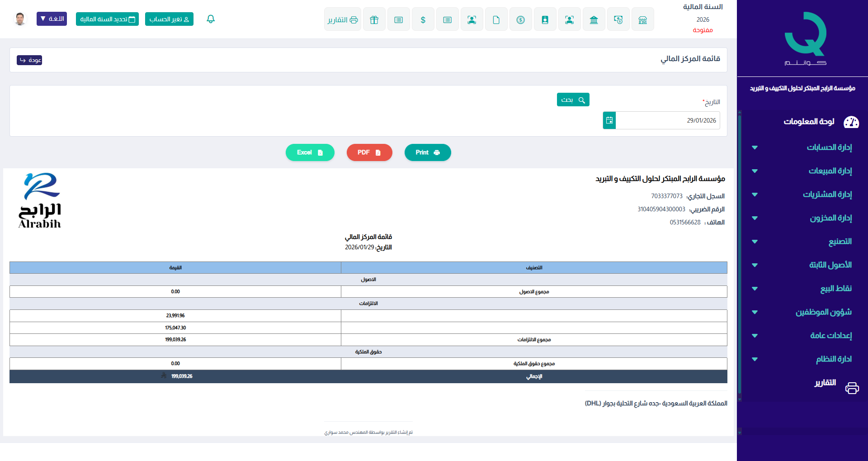
Task: Open the gift box icon shortcut
Action: 374,19
